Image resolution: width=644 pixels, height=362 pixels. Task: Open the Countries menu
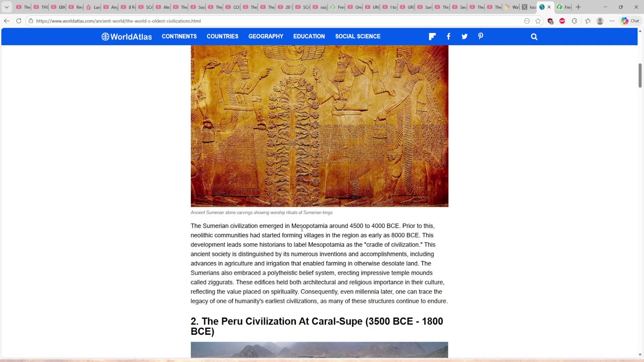pos(222,36)
